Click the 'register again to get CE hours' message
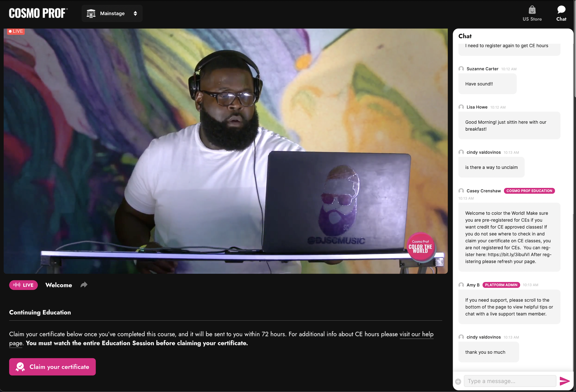The width and height of the screenshot is (576, 392). pyautogui.click(x=509, y=49)
